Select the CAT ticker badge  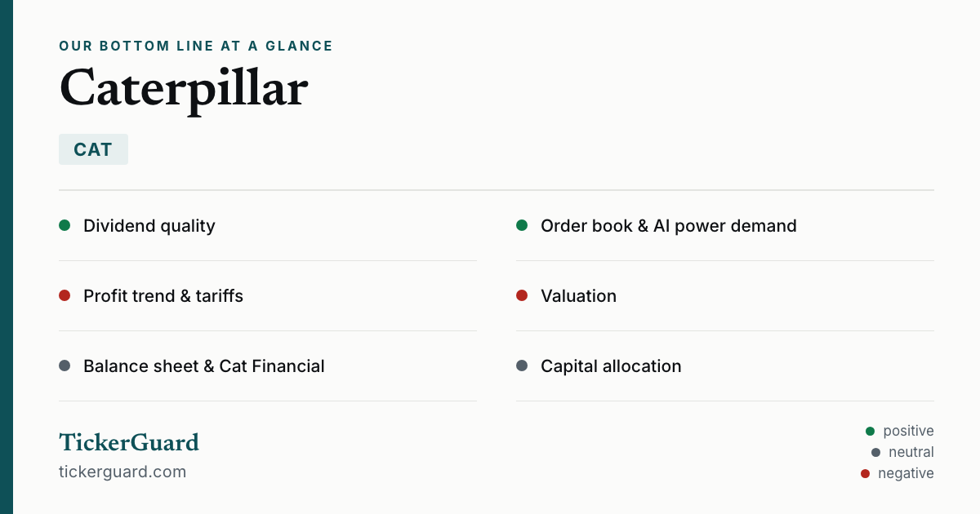(93, 149)
